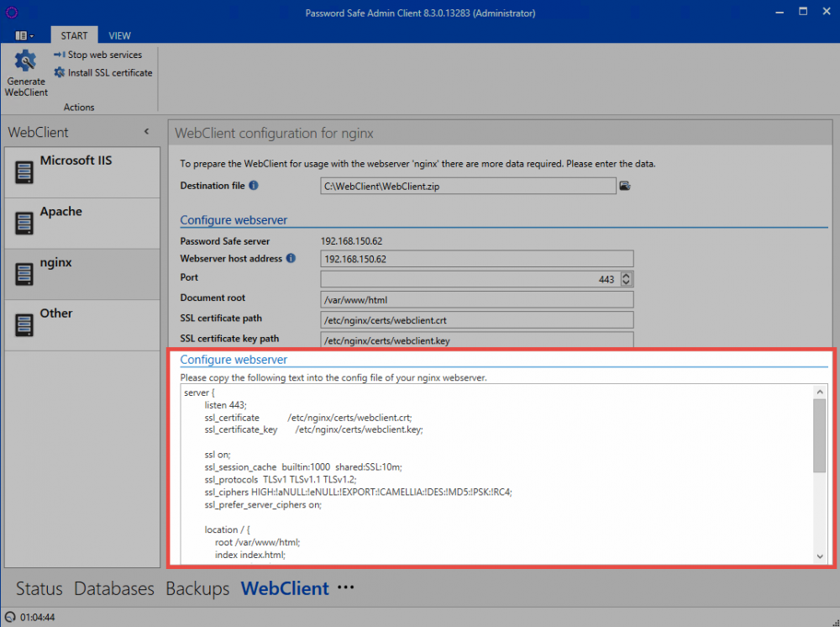Click the SSL certificate path field
Screen dimensions: 840x627
point(477,320)
